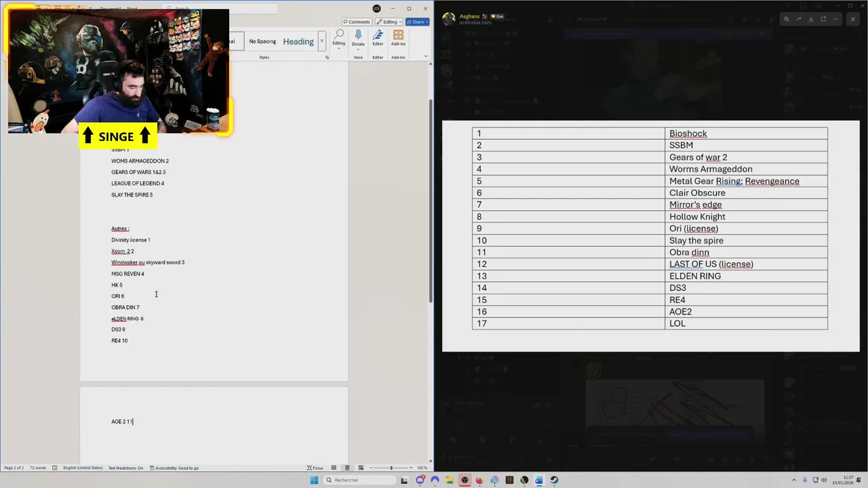Open volume control in system tray
The width and height of the screenshot is (868, 488).
[x=824, y=480]
